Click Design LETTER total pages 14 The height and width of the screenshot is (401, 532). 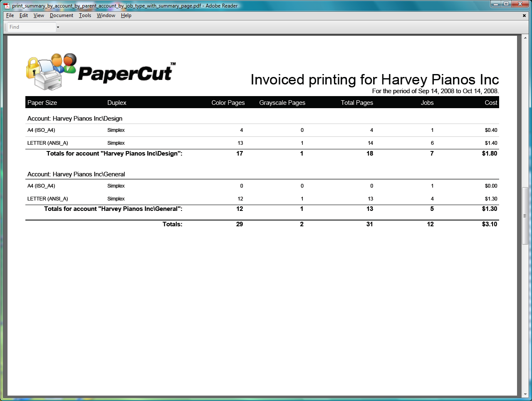[x=370, y=143]
